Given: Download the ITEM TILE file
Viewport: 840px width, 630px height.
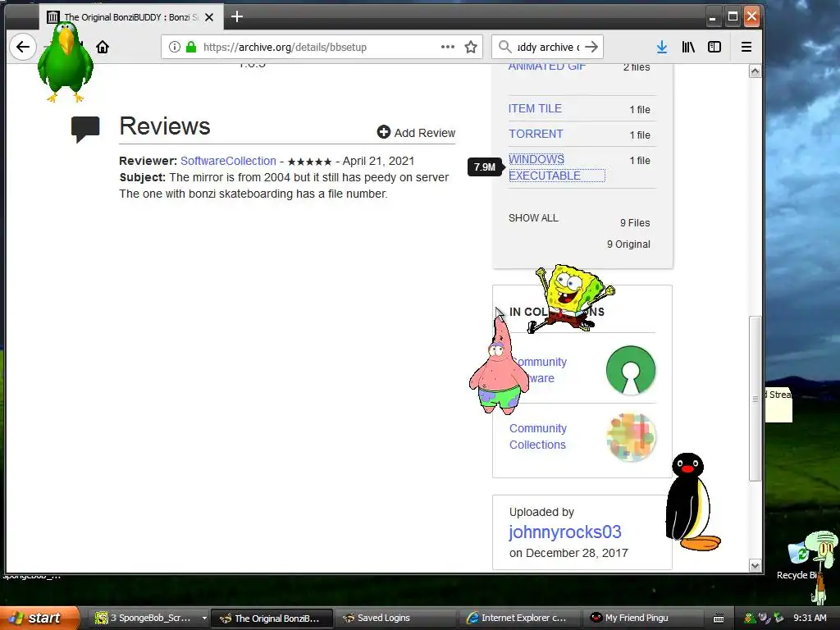Looking at the screenshot, I should coord(535,109).
